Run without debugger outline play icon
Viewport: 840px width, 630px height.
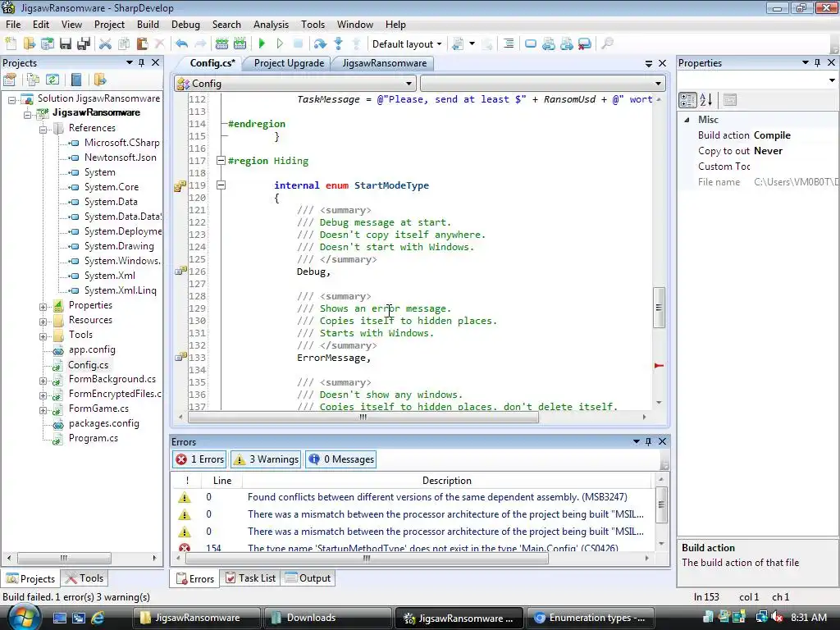click(280, 44)
